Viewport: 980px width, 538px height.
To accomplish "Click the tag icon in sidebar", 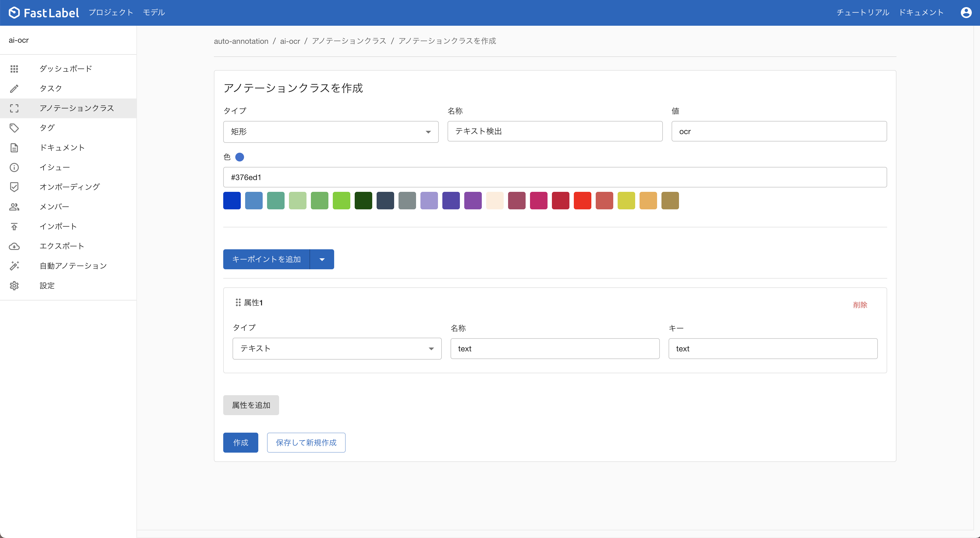I will (14, 128).
